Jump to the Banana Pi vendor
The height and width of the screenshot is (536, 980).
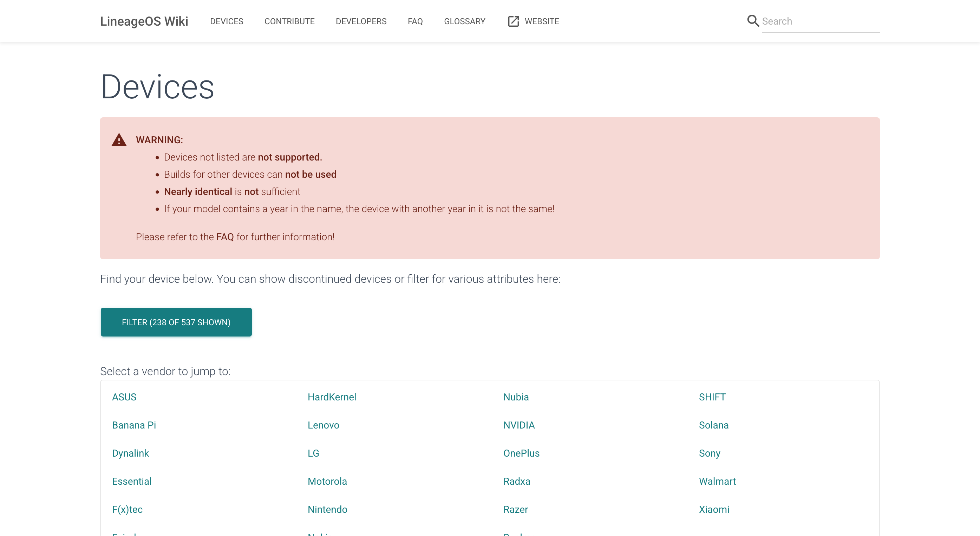tap(134, 425)
